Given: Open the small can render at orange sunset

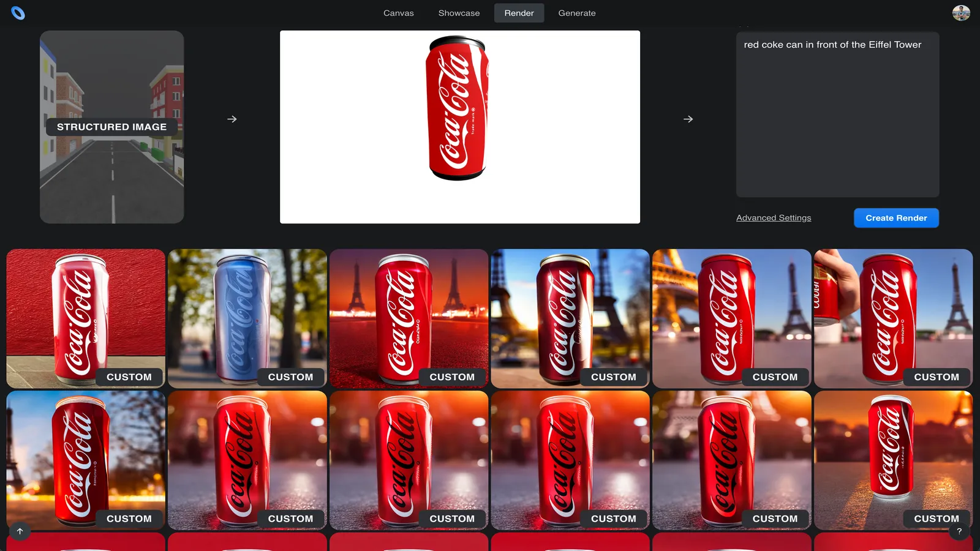Looking at the screenshot, I should pyautogui.click(x=893, y=460).
